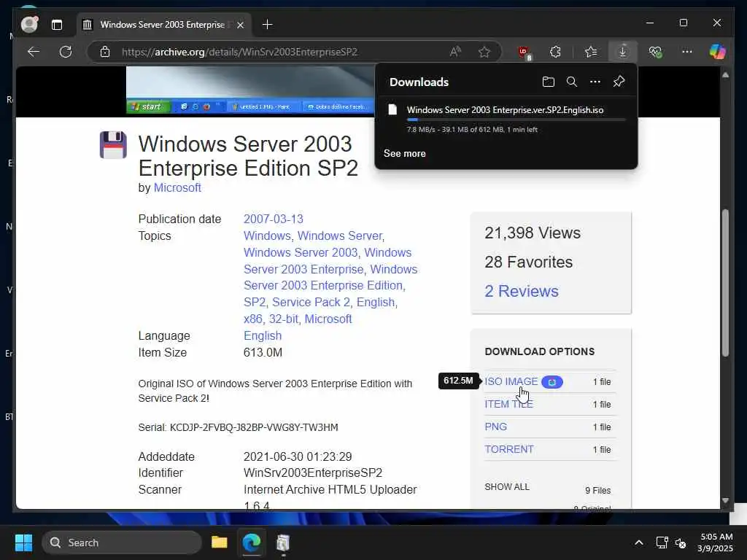Open the Microsoft author link

177,187
